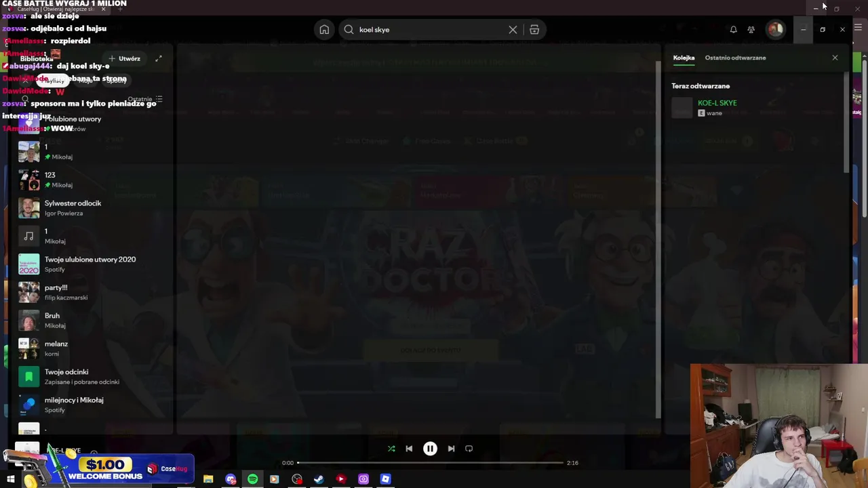The image size is (868, 488).
Task: Click the Sylwester odlocik cover thumbnail
Action: 28,208
